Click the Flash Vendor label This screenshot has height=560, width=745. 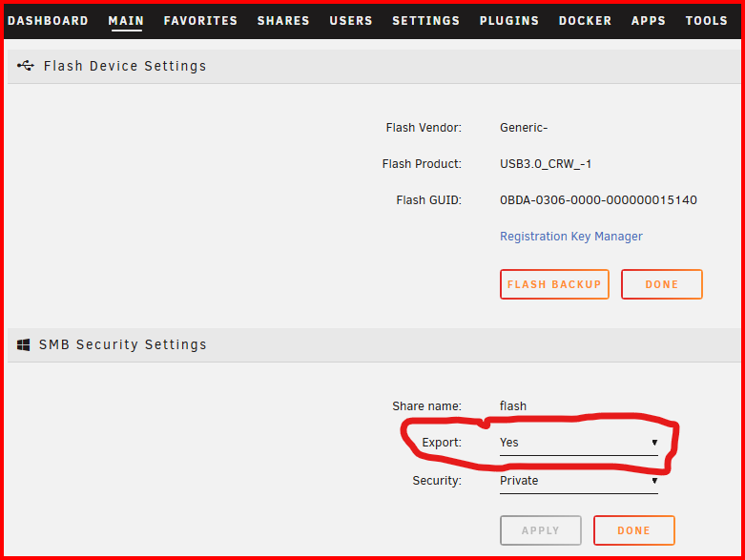click(x=424, y=128)
